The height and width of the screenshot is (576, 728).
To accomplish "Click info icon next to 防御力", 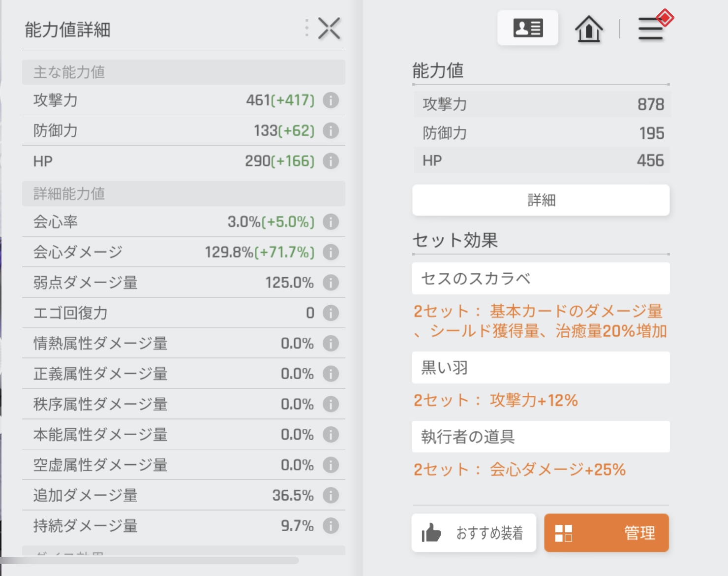I will click(331, 131).
